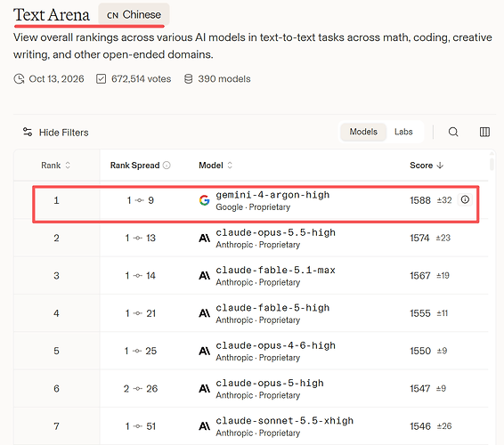Click the Anthropic logo beside claude-fable-5.1-max
This screenshot has width=504, height=445.
click(205, 276)
